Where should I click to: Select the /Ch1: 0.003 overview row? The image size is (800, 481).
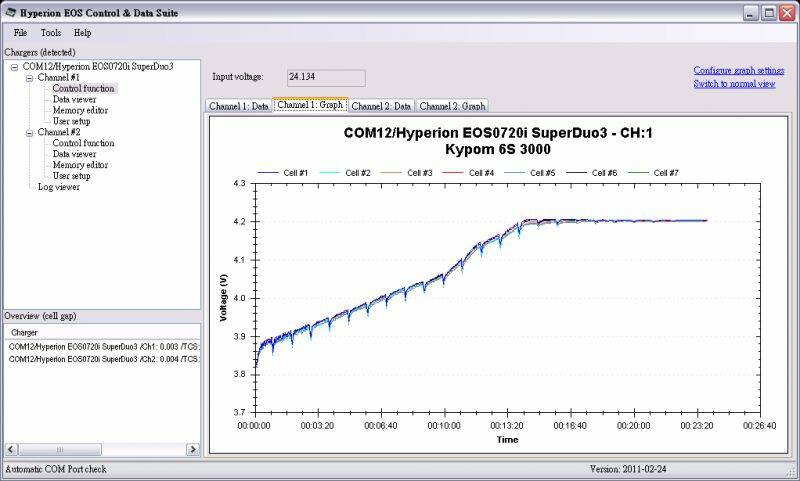pos(104,347)
